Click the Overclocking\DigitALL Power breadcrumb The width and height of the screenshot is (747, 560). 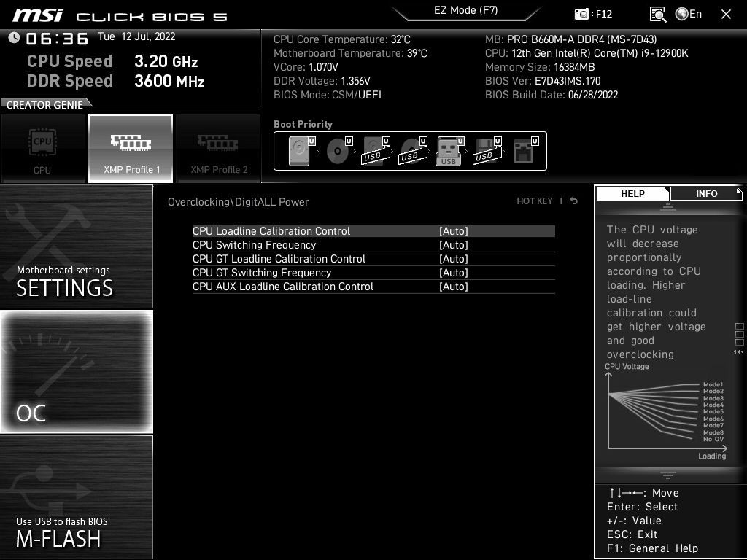(239, 202)
